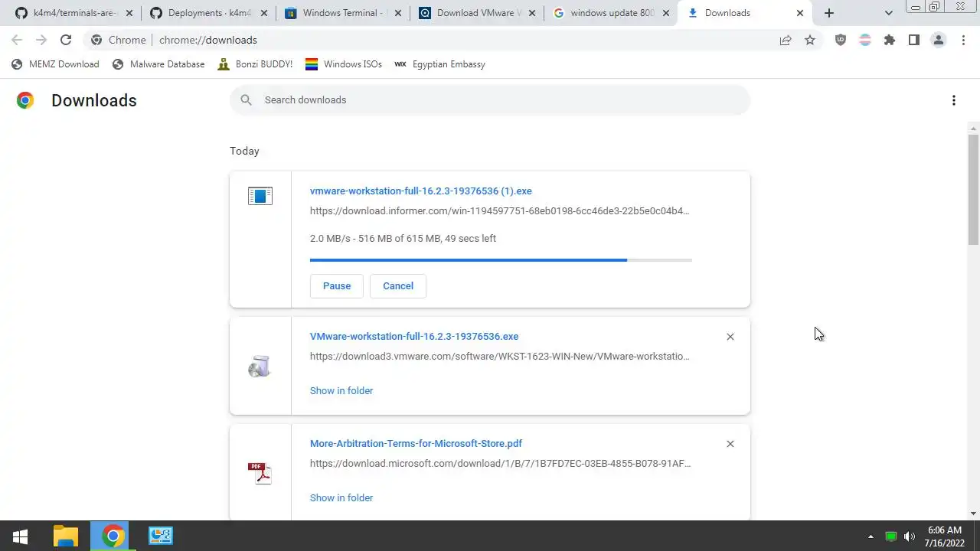Go forward with the forward arrow
The image size is (980, 551).
point(41,40)
